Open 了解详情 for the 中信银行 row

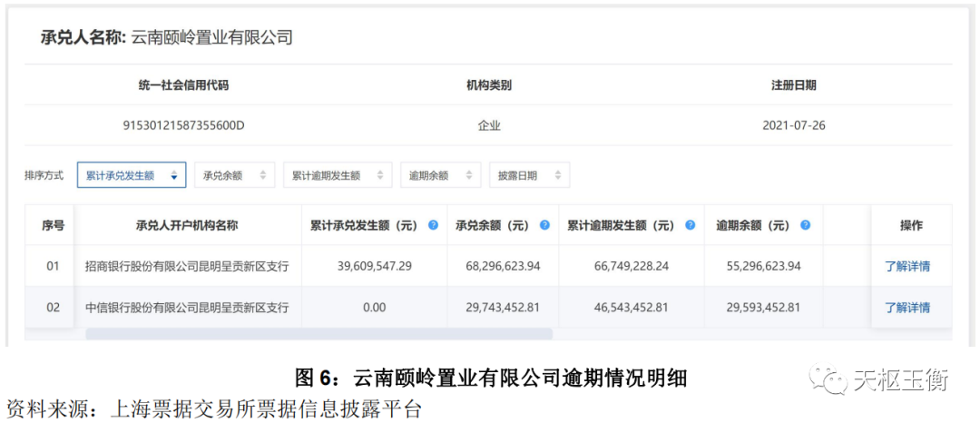point(906,308)
